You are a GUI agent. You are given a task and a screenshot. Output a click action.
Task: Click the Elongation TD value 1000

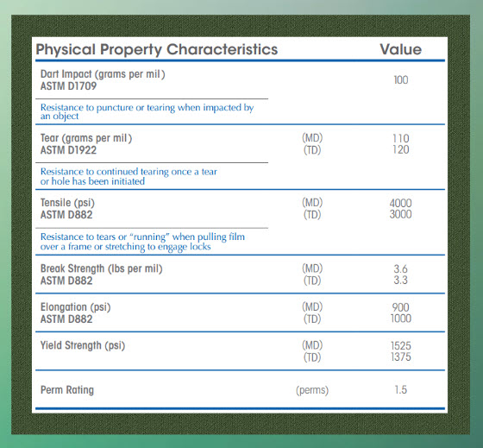point(401,319)
